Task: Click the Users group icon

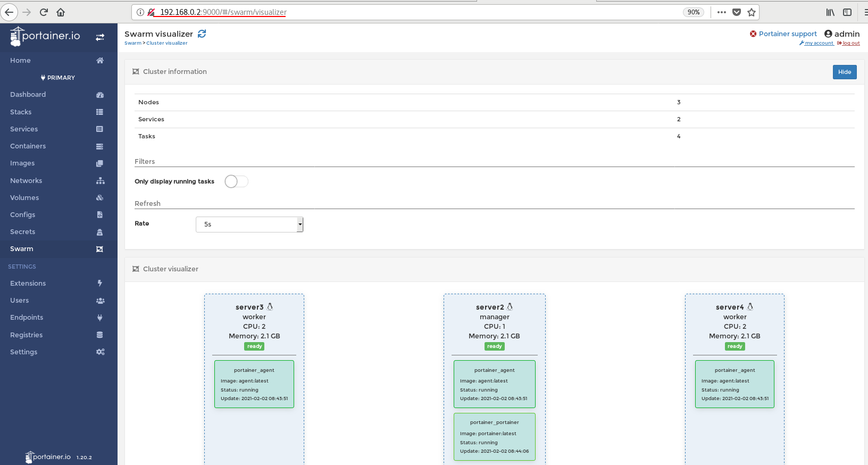Action: [x=100, y=301]
